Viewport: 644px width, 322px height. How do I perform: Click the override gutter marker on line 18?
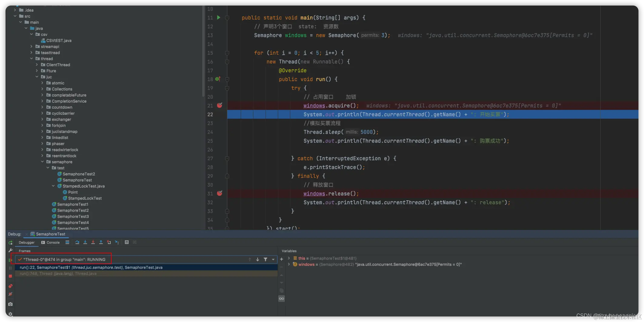pyautogui.click(x=218, y=79)
